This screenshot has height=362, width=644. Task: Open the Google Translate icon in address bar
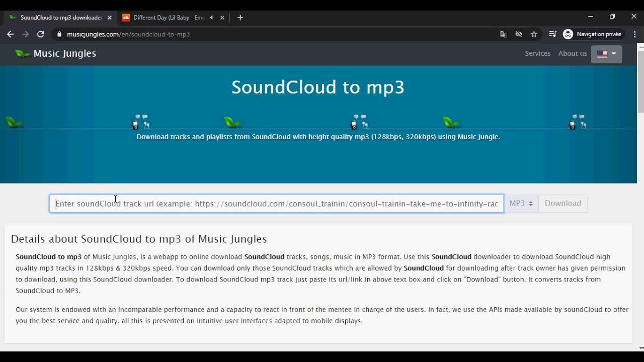pyautogui.click(x=504, y=34)
